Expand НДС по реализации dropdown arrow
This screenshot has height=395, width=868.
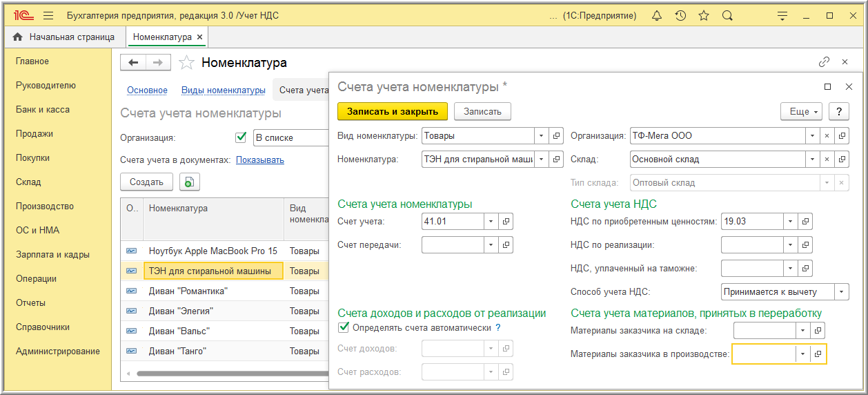(791, 244)
